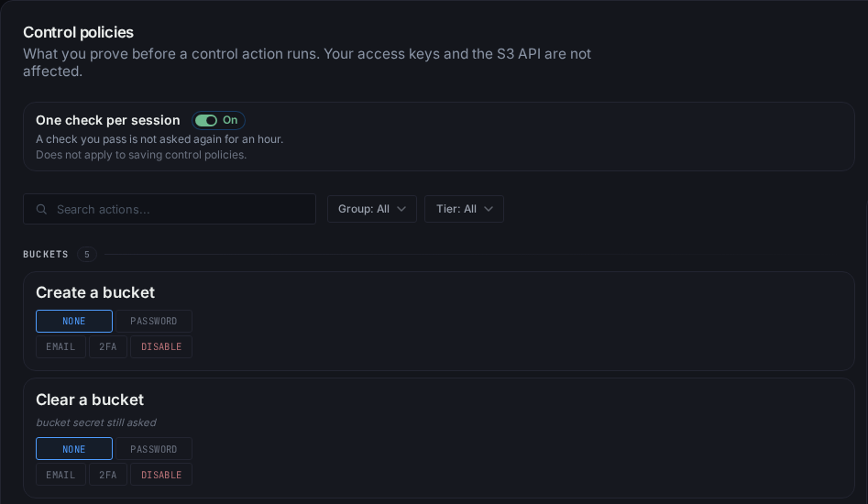Click the One check per session label
This screenshot has width=868, height=504.
(108, 120)
